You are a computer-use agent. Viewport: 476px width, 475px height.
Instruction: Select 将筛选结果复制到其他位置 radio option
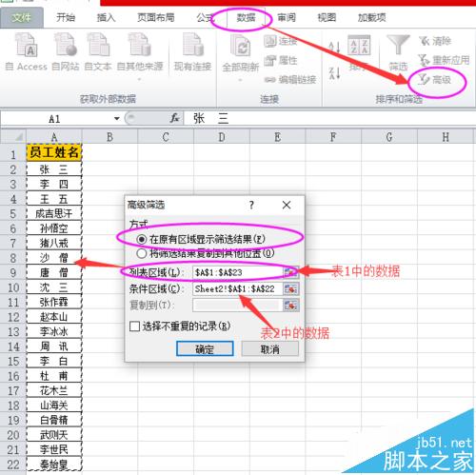(141, 253)
